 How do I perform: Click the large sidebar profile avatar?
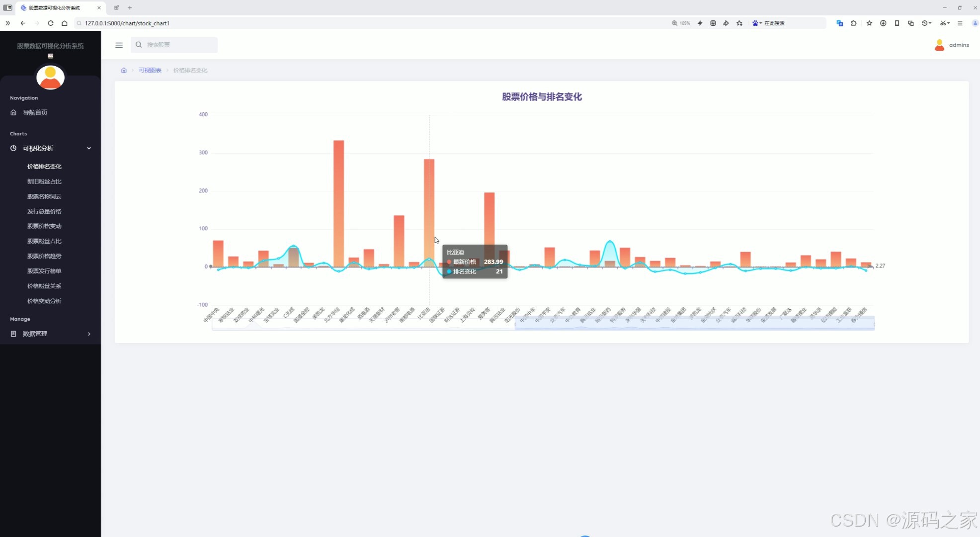50,78
